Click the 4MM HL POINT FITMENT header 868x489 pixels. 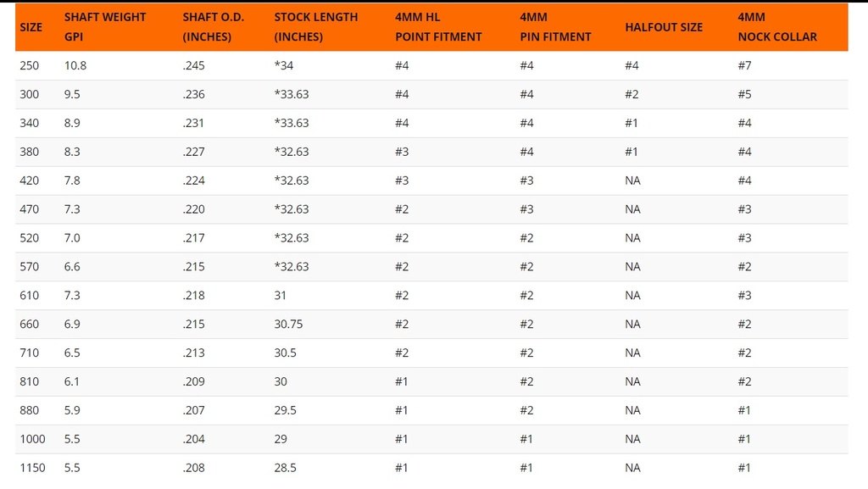[x=438, y=27]
